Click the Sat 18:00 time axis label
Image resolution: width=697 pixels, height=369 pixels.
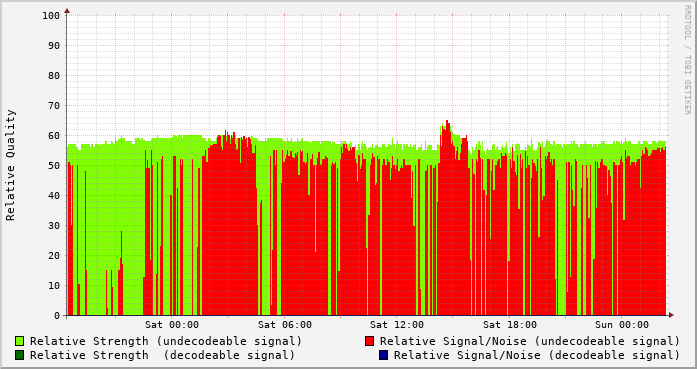coord(510,325)
